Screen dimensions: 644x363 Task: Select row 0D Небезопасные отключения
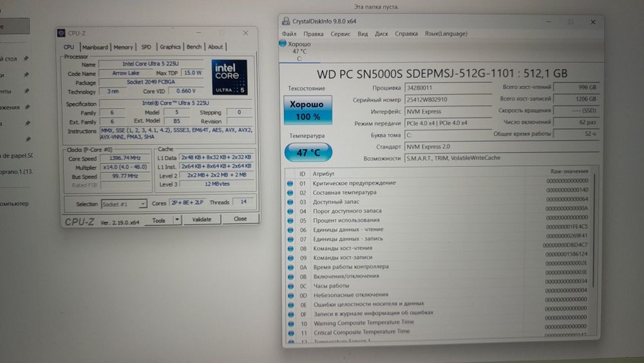(438, 295)
